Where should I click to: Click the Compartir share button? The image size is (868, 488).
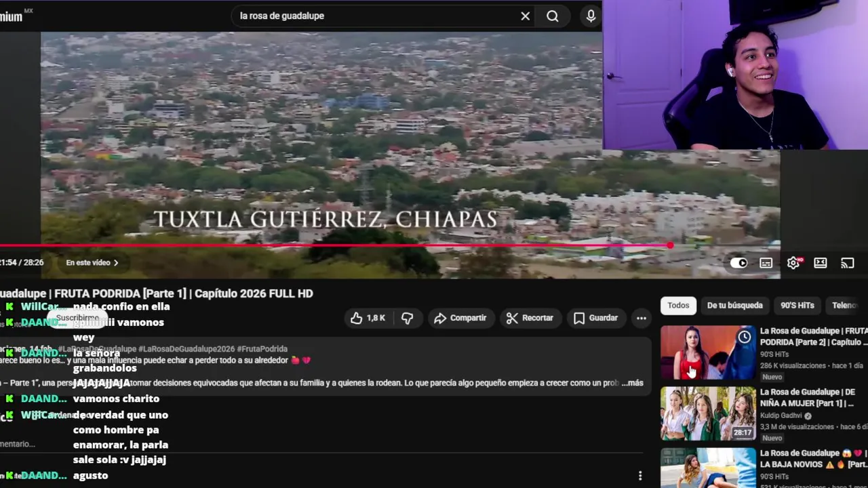click(x=460, y=318)
